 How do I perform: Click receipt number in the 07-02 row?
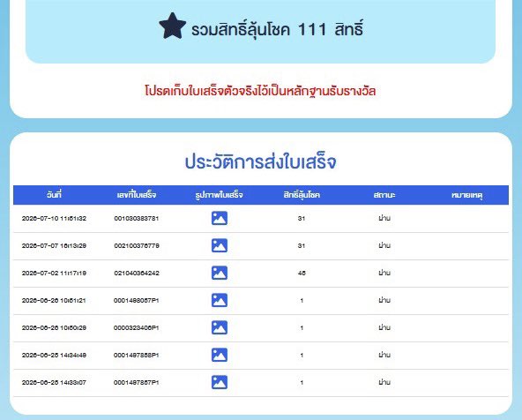click(137, 274)
